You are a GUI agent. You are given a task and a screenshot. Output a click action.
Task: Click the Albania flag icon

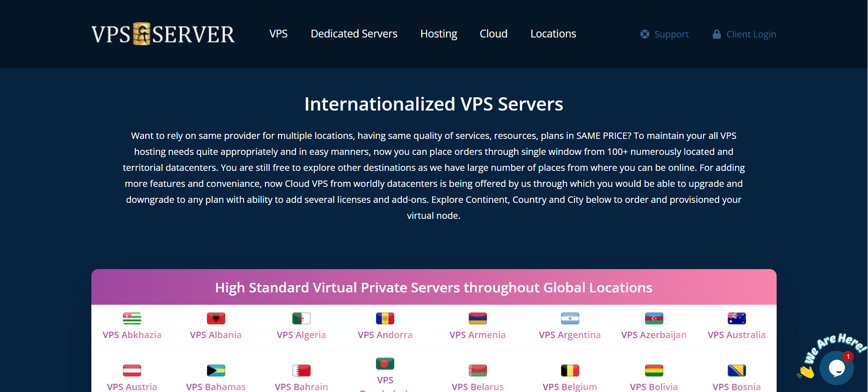pyautogui.click(x=216, y=318)
